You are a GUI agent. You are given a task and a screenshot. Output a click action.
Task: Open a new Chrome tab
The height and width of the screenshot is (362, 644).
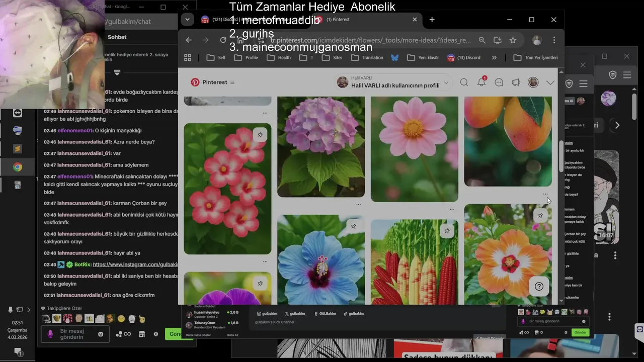[432, 20]
